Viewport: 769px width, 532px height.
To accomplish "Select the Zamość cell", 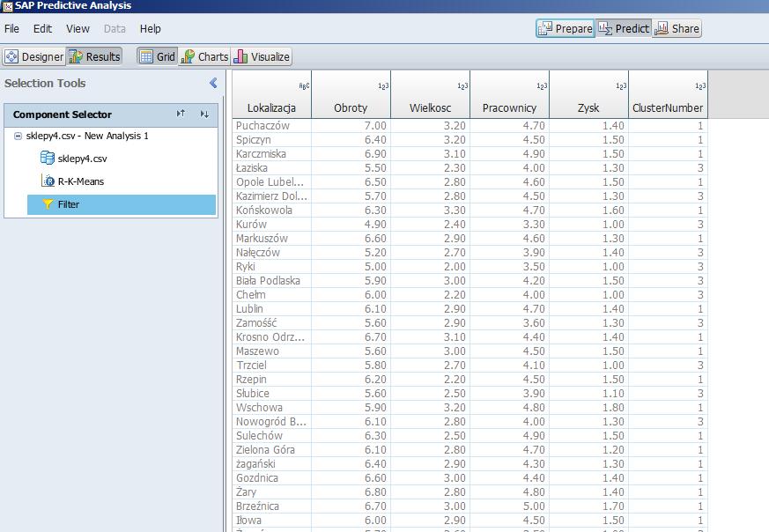I will (x=271, y=323).
